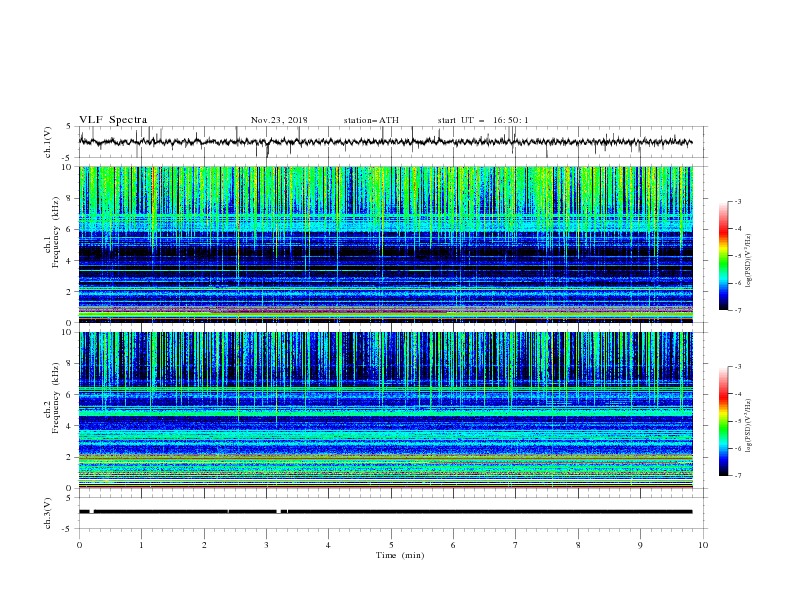Screen dimensions: 792x612
Task: Click the ch.3 black voltage bar
Action: [386, 512]
